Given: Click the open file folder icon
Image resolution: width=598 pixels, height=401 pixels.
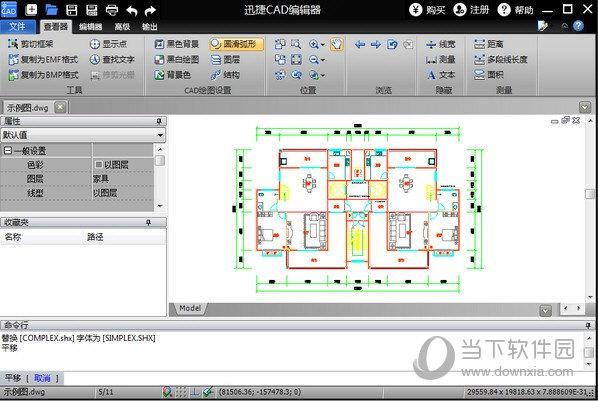Looking at the screenshot, I should [51, 10].
